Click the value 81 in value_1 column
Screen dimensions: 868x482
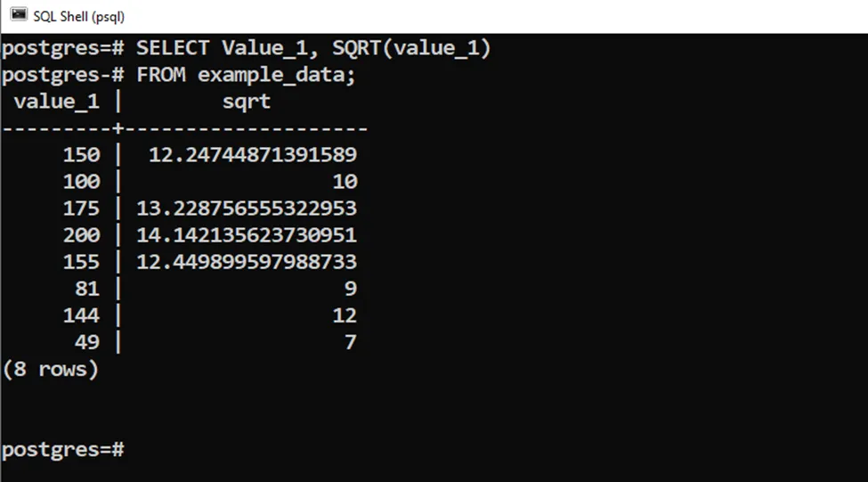[x=87, y=289]
